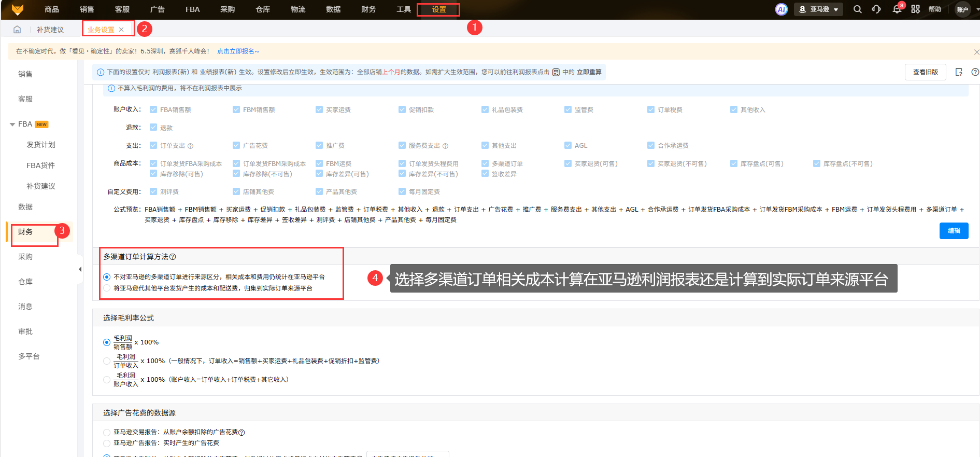This screenshot has height=457, width=980.
Task: Select 毛利润/账户收入 gross margin formula
Action: (107, 380)
